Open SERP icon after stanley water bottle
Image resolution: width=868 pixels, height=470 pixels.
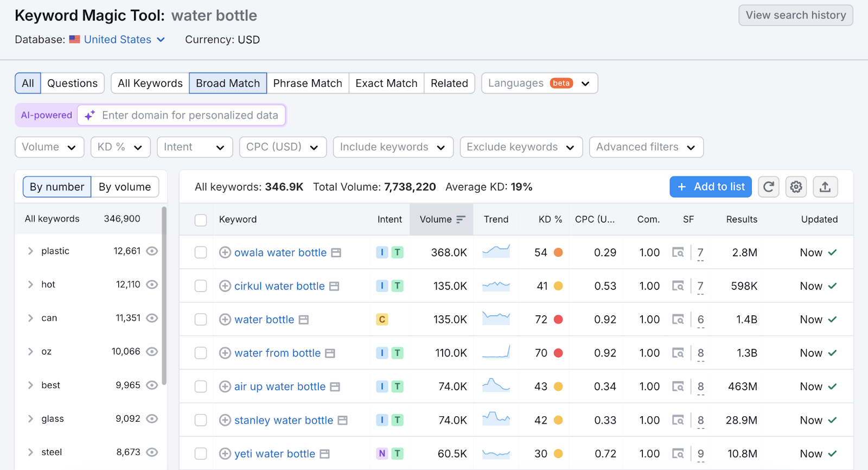click(x=342, y=421)
